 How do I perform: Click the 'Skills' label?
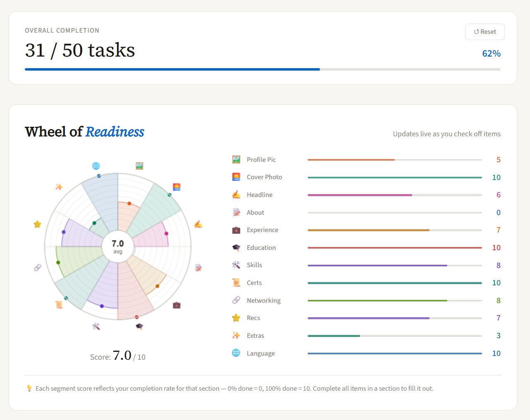point(254,265)
